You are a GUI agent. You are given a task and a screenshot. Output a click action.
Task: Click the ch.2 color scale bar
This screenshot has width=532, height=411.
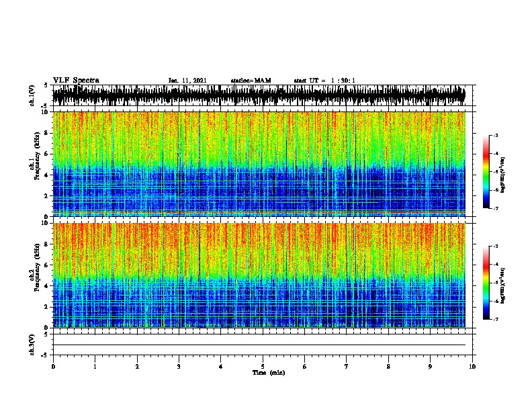click(x=486, y=283)
